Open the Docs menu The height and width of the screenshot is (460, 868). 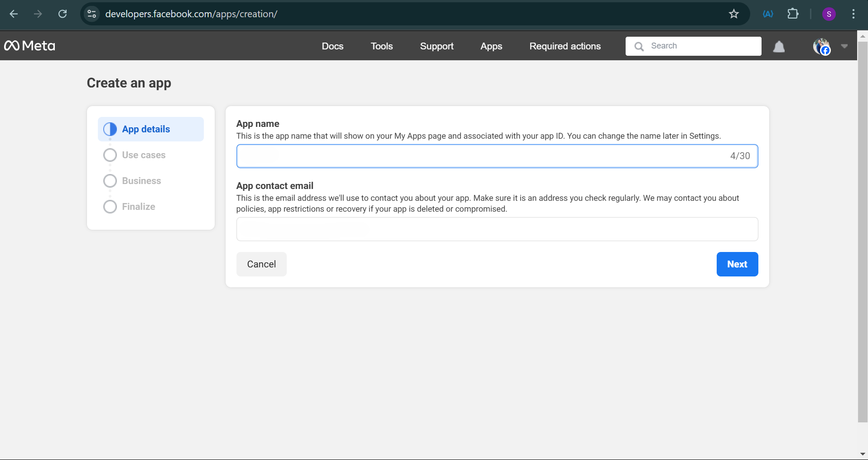click(x=333, y=46)
